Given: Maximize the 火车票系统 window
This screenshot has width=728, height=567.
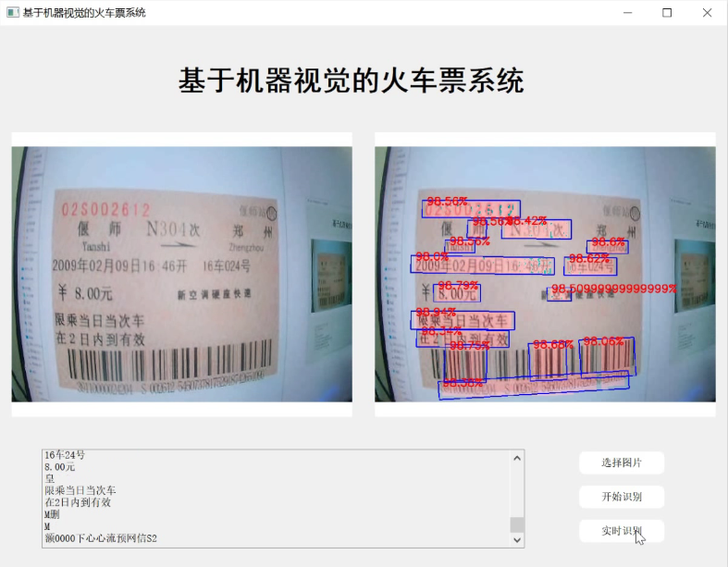Looking at the screenshot, I should coord(667,13).
